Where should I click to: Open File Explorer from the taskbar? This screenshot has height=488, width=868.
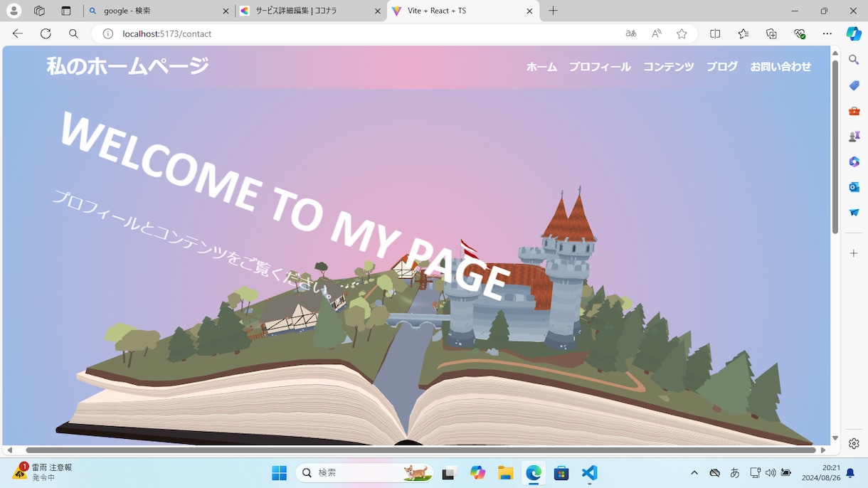[505, 473]
